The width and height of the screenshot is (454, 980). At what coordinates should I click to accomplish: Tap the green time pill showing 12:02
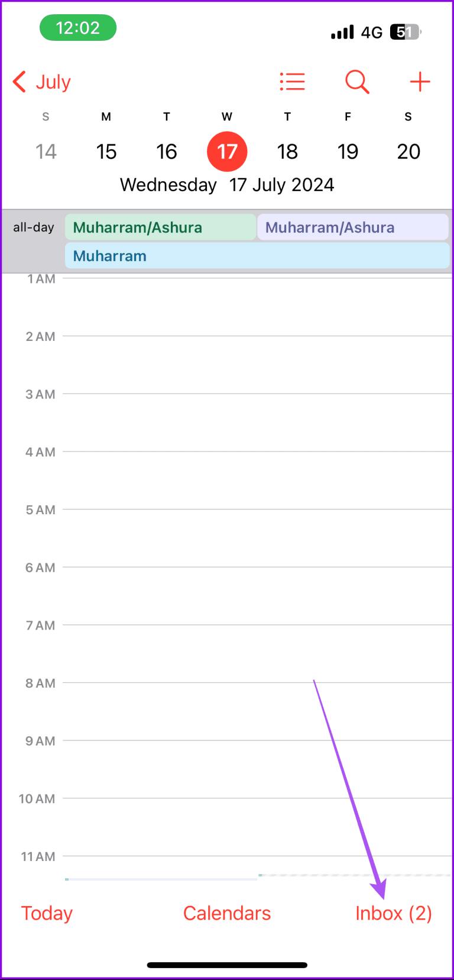[77, 27]
